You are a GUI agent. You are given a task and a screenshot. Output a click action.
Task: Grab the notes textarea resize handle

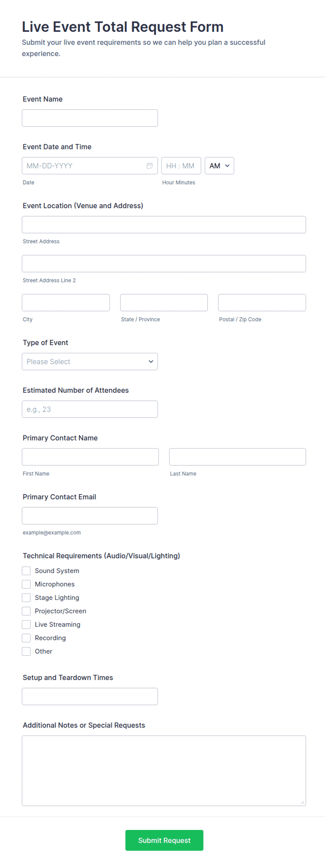click(x=302, y=802)
